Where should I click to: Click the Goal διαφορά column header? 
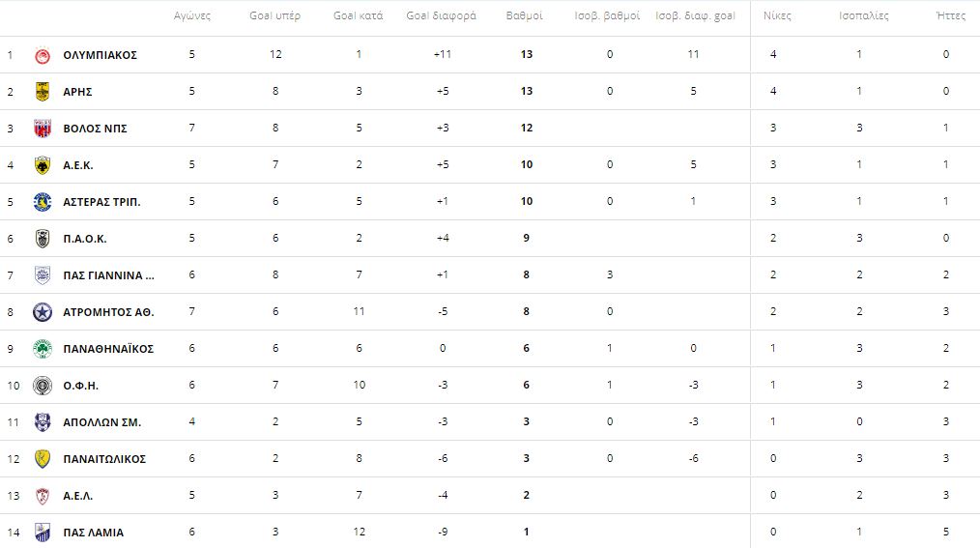442,15
